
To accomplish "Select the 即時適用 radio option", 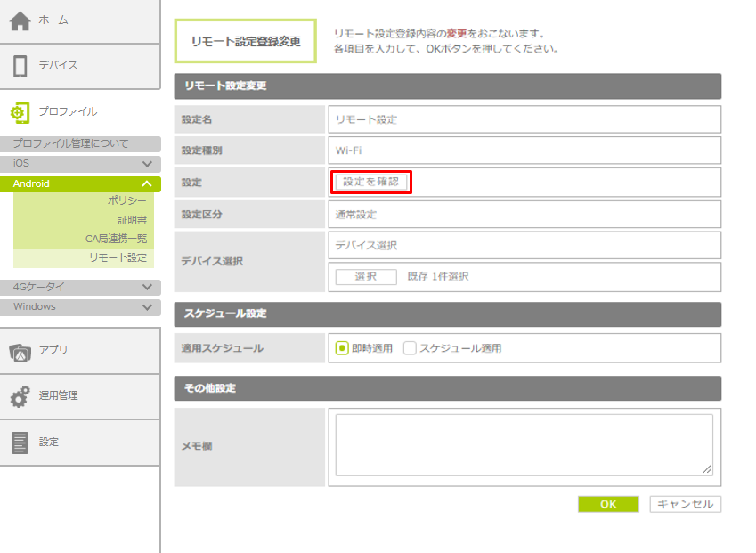I will click(x=341, y=348).
